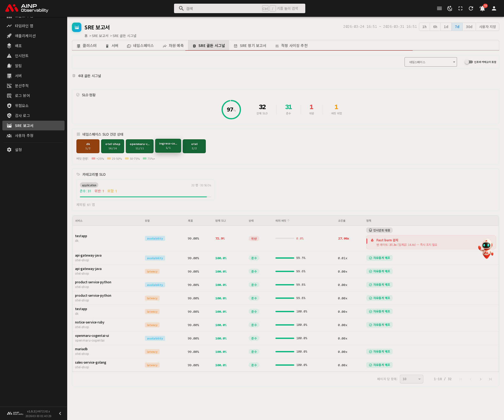Select the 1h time range
Viewport: 504px width, 420px height.
(424, 27)
